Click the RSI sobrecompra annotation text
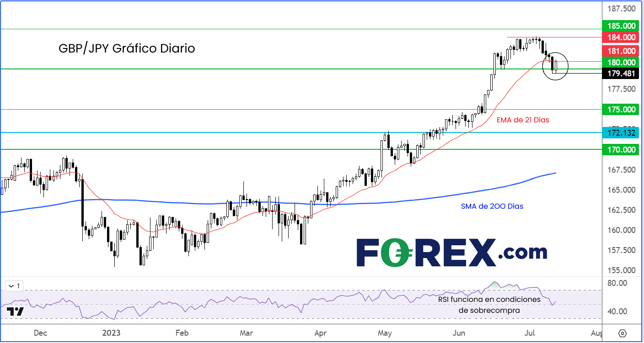644x343 pixels. click(489, 305)
